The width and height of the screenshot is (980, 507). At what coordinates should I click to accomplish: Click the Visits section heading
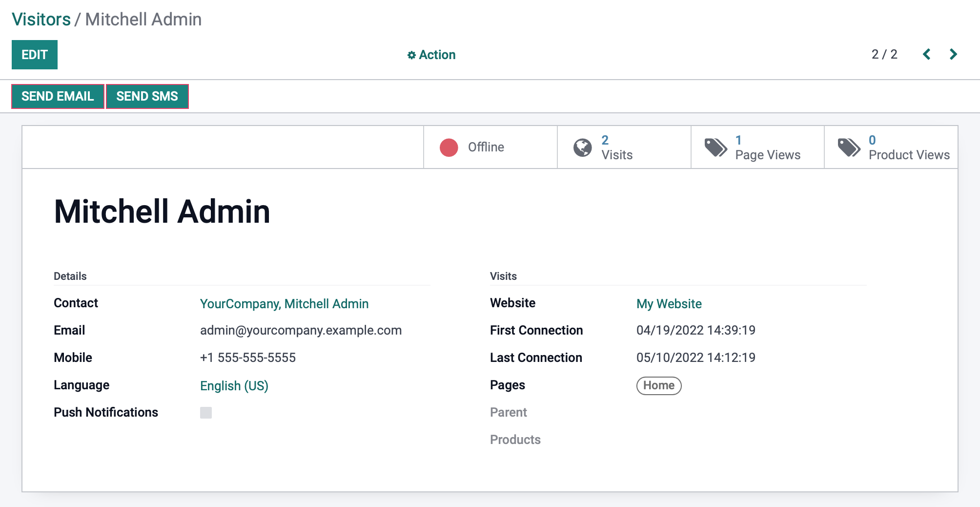(x=503, y=276)
